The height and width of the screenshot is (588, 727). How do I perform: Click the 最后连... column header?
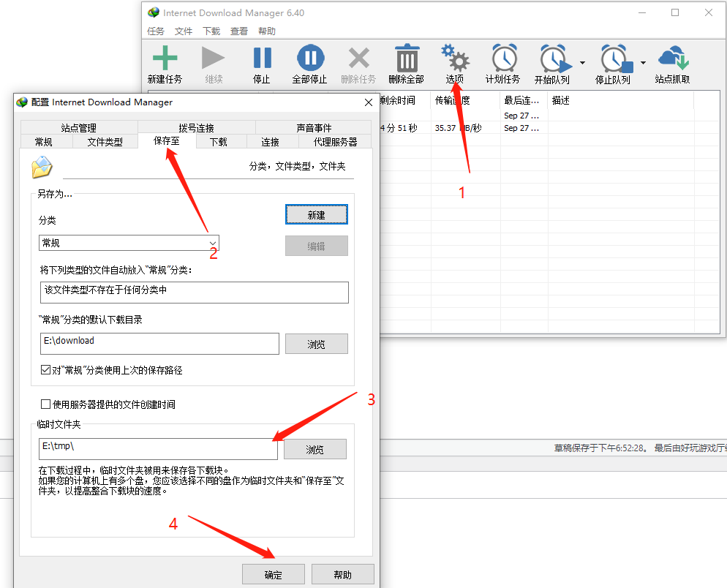click(x=524, y=100)
